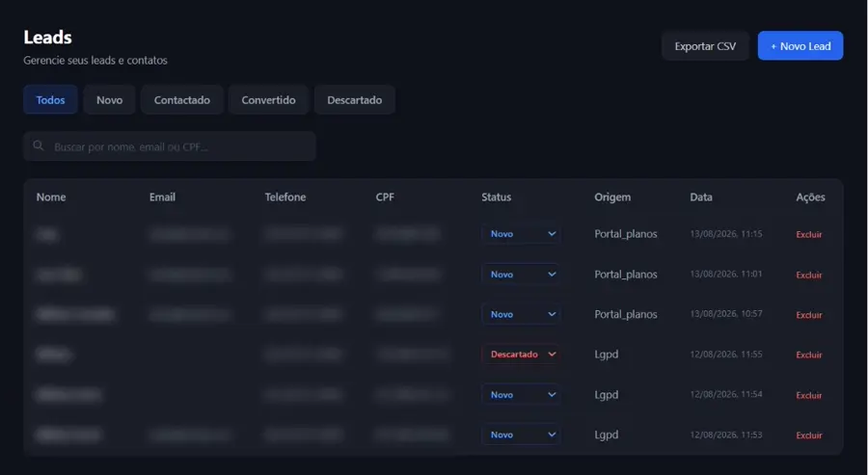Click the search magnifier icon
Viewport: 868px width, 475px height.
pyautogui.click(x=39, y=146)
